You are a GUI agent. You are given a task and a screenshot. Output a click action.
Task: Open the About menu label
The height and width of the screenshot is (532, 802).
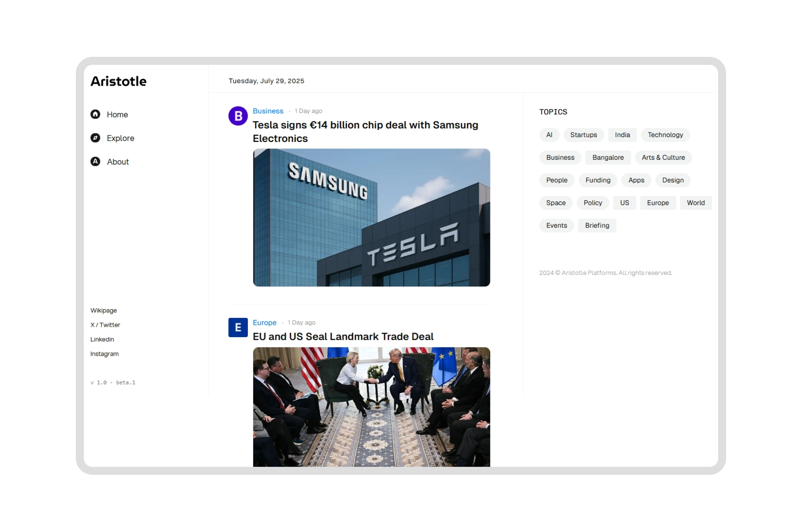point(118,162)
